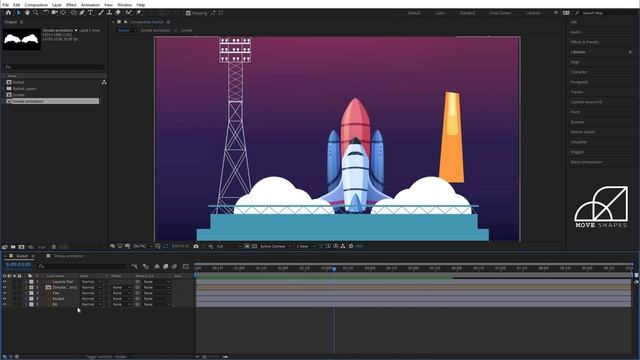This screenshot has width=640, height=360.
Task: Open the 1 View layout dropdown
Action: [x=305, y=246]
